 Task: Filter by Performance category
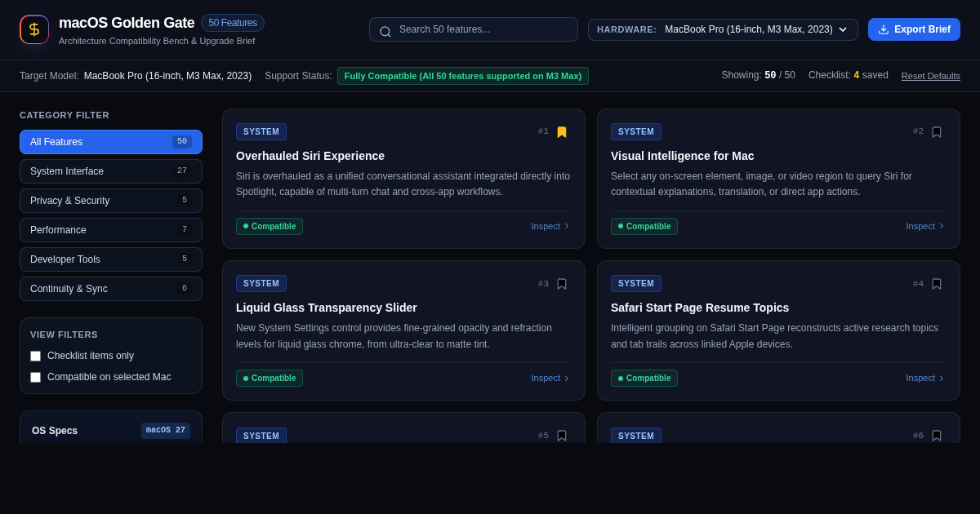pyautogui.click(x=111, y=230)
